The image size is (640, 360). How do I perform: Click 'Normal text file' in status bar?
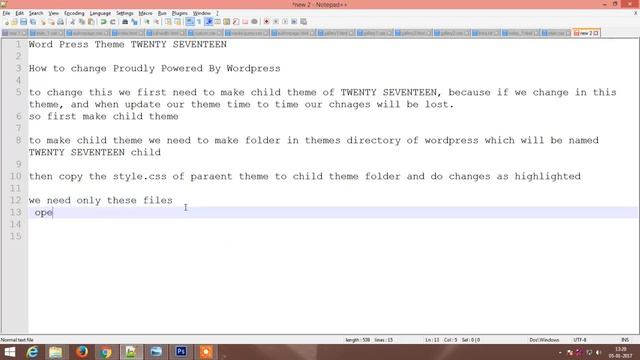click(x=17, y=340)
